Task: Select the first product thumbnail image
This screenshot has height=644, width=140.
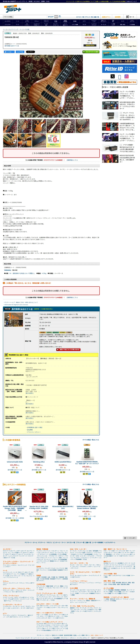Action: click(10, 126)
